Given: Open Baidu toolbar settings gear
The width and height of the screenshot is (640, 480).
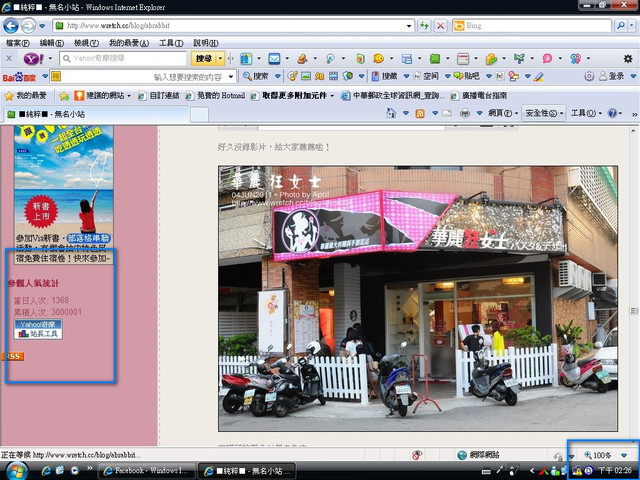Looking at the screenshot, I should (x=589, y=76).
